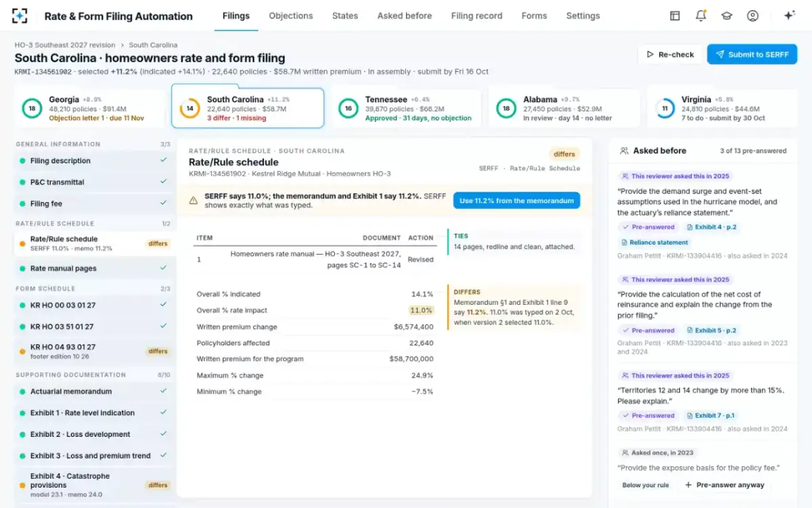Click the $6,574,400 written premium change
This screenshot has height=508, width=812.
pos(413,326)
